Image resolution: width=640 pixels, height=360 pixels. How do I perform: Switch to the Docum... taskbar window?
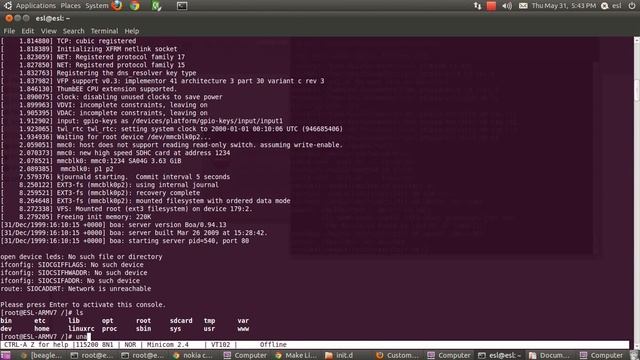click(x=549, y=355)
